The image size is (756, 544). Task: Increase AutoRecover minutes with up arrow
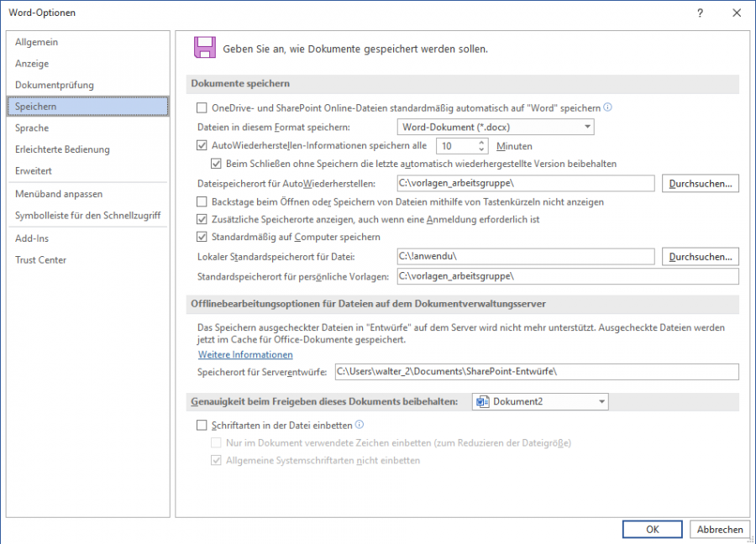pos(482,142)
